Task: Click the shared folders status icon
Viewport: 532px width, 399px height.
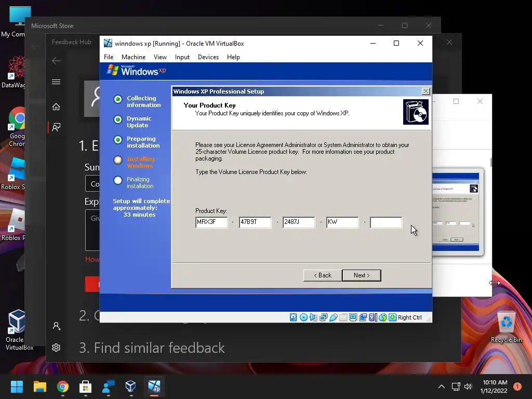Action: tap(343, 317)
